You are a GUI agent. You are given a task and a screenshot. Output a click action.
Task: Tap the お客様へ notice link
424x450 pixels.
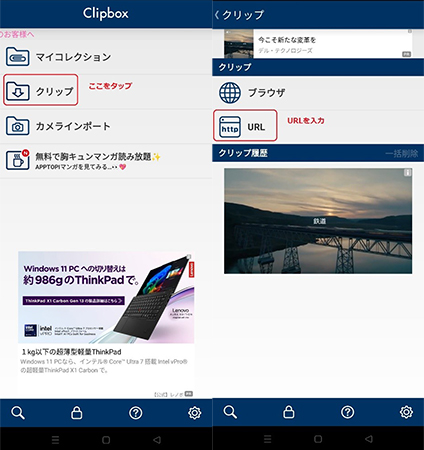tap(17, 34)
